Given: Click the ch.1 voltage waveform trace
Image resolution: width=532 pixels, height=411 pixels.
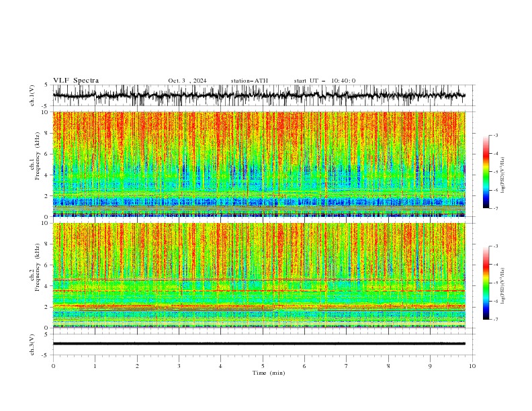Looking at the screenshot, I should 259,95.
